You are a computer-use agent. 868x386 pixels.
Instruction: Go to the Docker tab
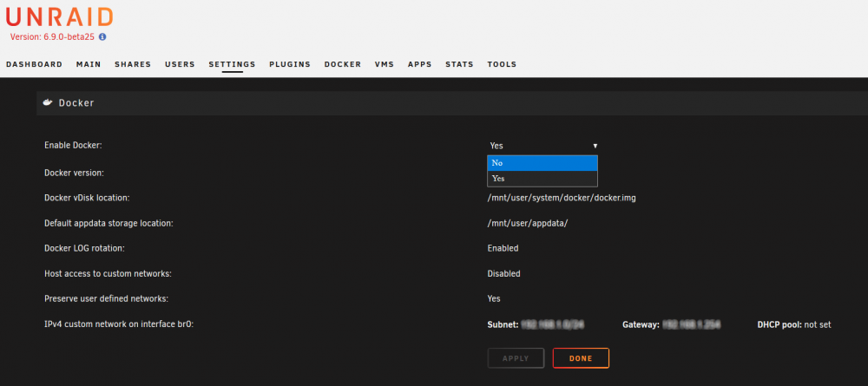[343, 64]
